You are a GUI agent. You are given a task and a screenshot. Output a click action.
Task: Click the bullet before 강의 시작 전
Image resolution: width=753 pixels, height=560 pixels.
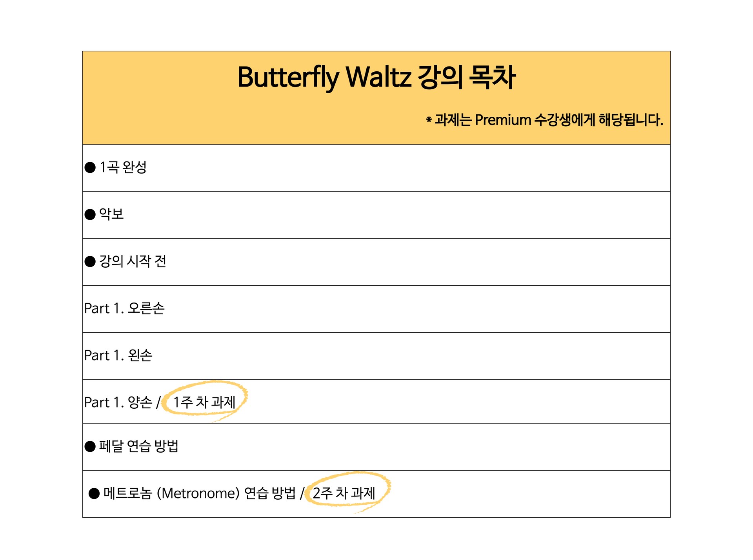[90, 262]
